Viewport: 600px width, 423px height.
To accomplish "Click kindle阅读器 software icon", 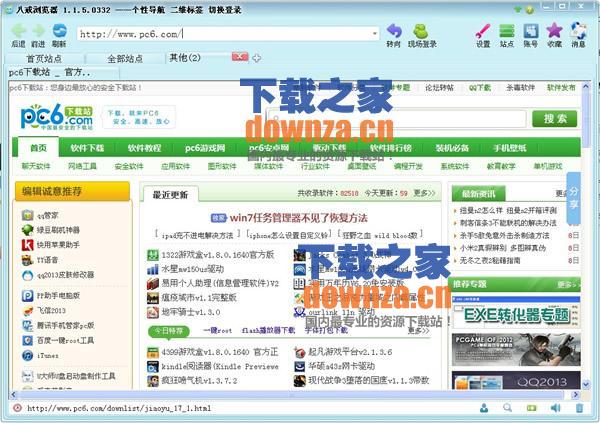I will click(x=153, y=366).
